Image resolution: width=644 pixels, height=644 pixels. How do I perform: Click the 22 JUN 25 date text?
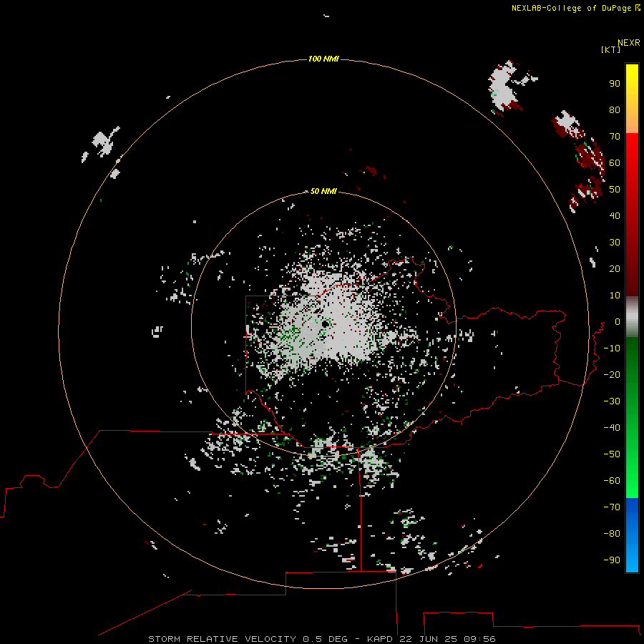pyautogui.click(x=428, y=639)
